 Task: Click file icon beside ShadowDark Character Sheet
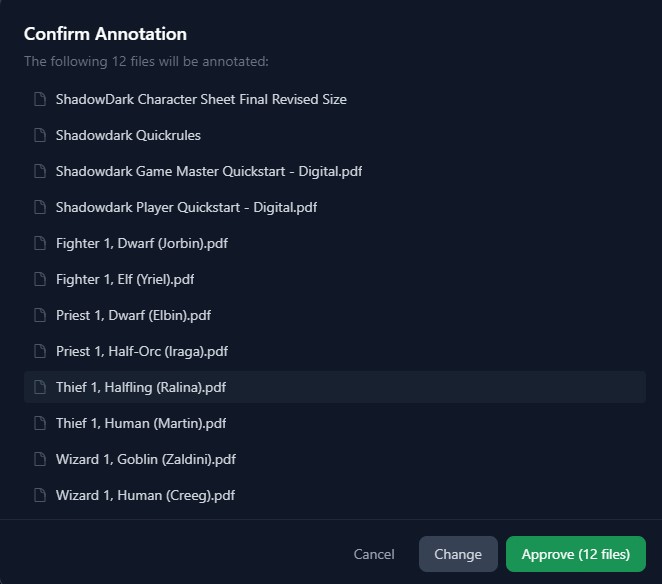(40, 99)
